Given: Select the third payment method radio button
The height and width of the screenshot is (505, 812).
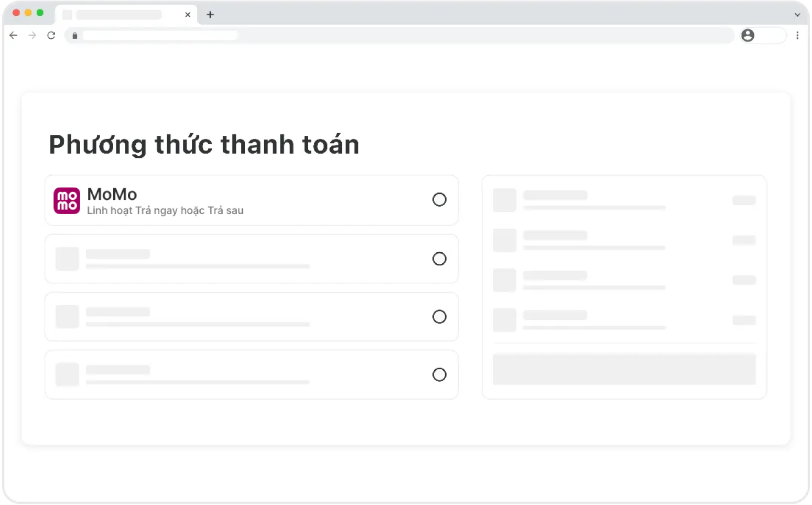Looking at the screenshot, I should (439, 317).
